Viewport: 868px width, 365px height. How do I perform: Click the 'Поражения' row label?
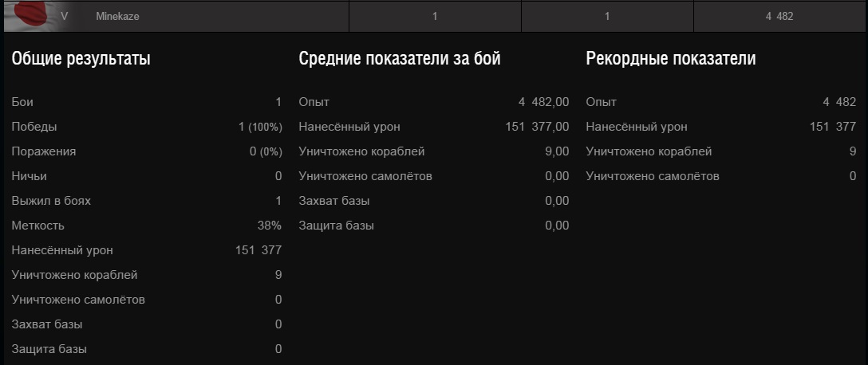click(44, 151)
